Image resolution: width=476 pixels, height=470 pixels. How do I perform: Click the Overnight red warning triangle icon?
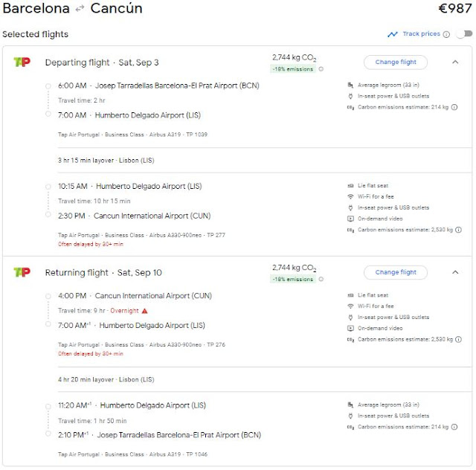[x=145, y=311]
